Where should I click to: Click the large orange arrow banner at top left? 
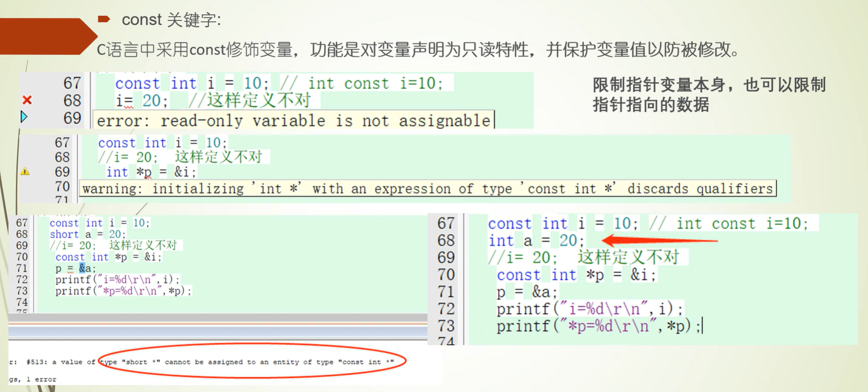(45, 36)
